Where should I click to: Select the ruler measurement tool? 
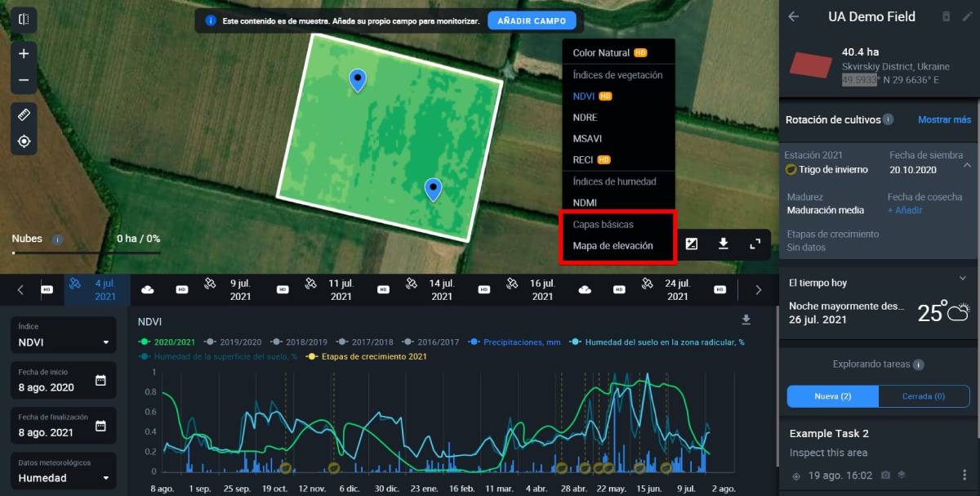click(x=24, y=115)
